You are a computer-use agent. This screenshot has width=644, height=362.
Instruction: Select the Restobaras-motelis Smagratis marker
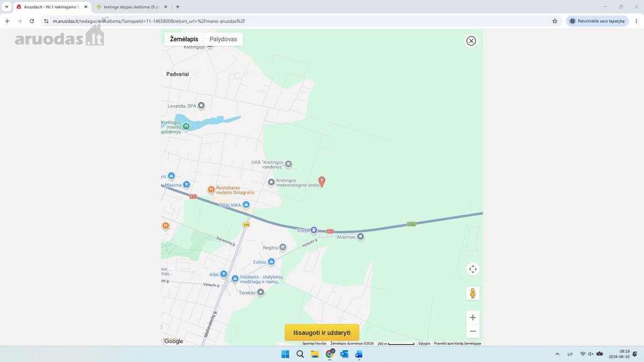[211, 189]
